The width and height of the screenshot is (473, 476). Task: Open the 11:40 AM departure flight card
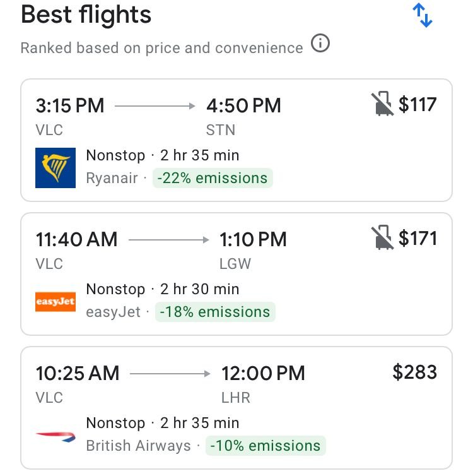[x=76, y=239]
